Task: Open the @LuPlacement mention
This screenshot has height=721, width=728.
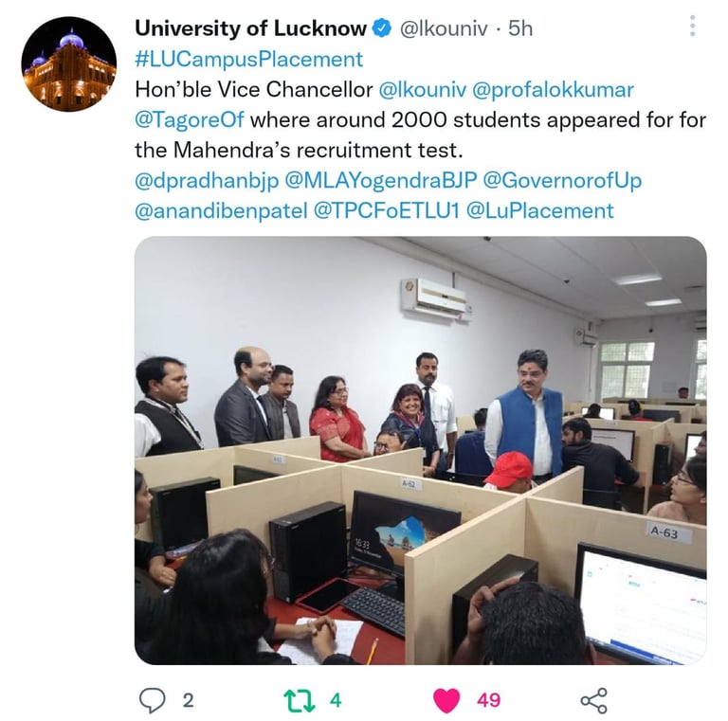Action: [539, 211]
